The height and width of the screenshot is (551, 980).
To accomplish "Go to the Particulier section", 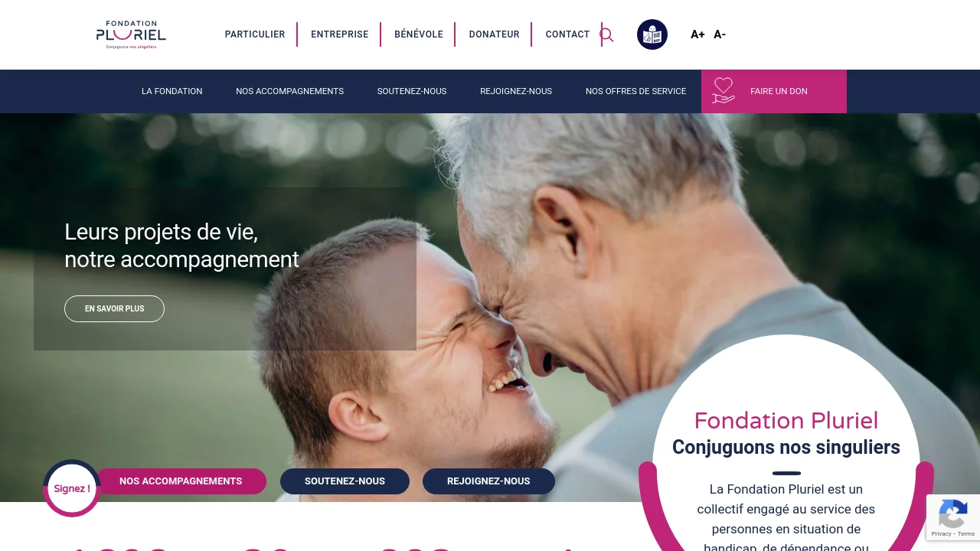I will click(255, 34).
